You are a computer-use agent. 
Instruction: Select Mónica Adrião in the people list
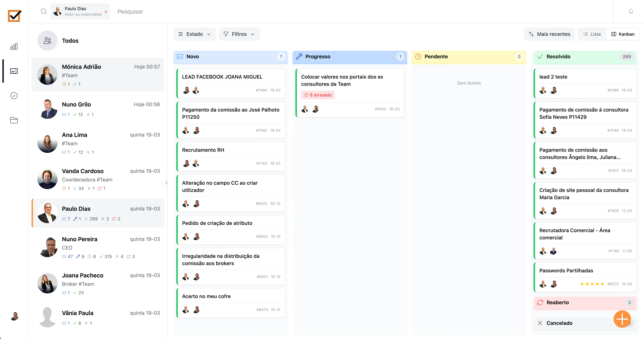[98, 75]
